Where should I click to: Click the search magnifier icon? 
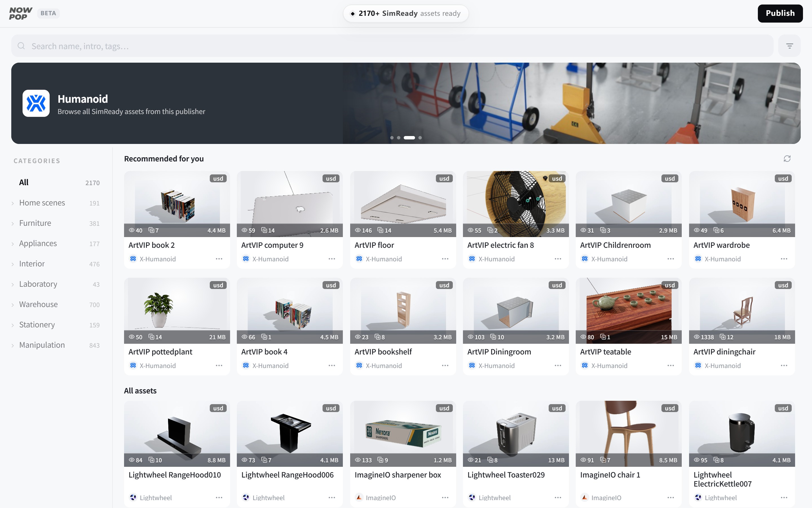pyautogui.click(x=21, y=46)
